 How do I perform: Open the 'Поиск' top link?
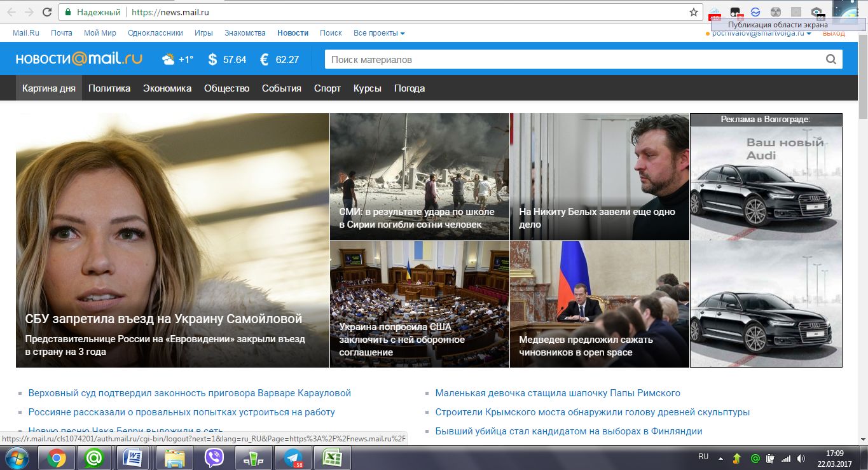pos(331,33)
